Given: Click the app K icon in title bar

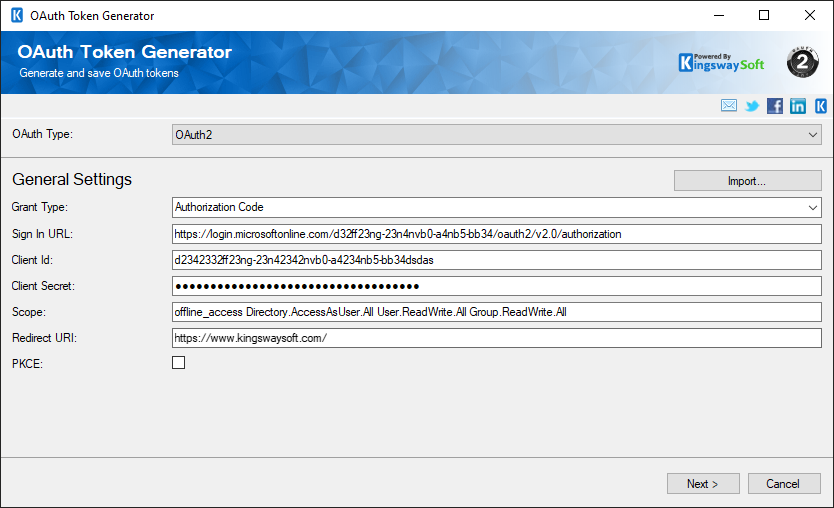Looking at the screenshot, I should pos(17,15).
